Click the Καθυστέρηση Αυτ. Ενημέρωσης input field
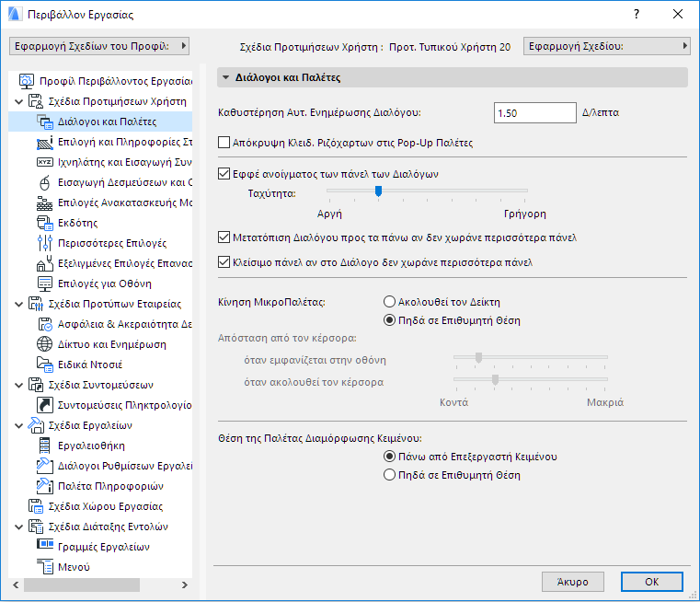The width and height of the screenshot is (700, 602). [534, 113]
